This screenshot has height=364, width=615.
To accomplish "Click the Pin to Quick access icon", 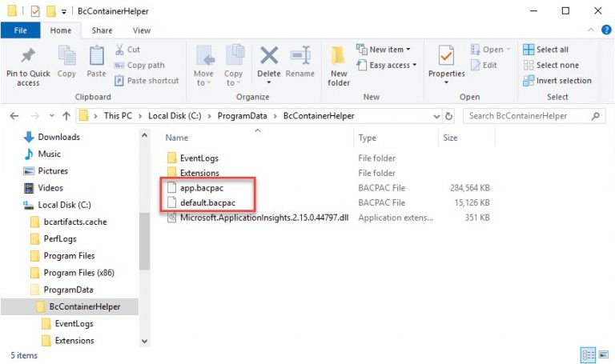I will coord(28,57).
